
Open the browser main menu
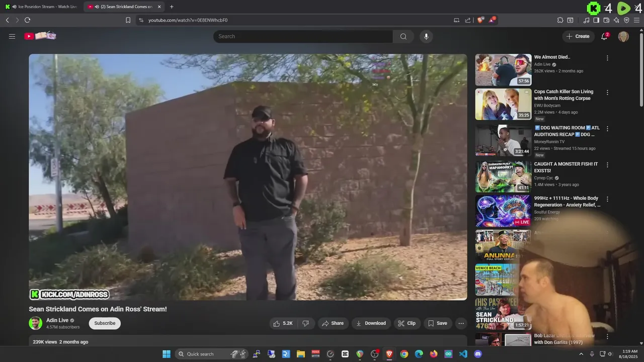636,20
